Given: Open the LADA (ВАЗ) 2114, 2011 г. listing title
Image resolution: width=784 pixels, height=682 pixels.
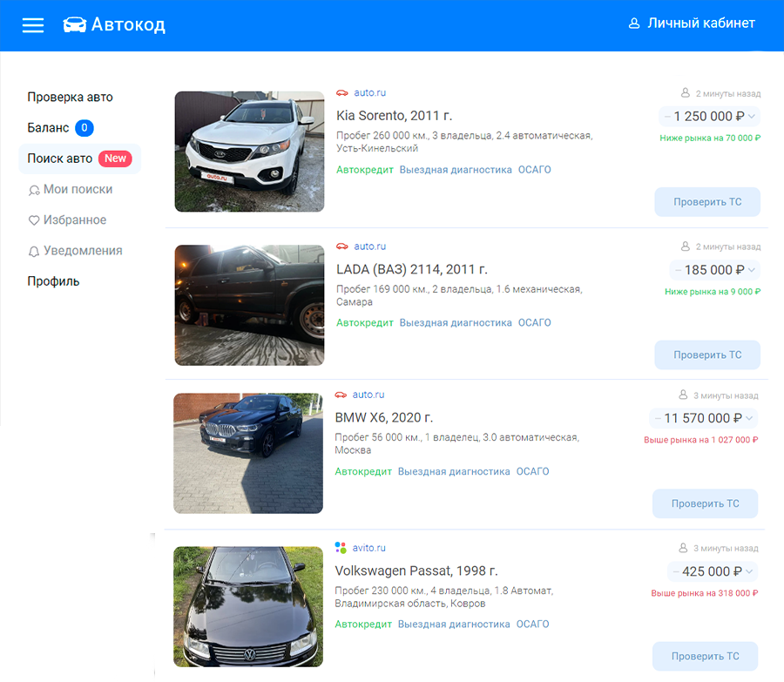Looking at the screenshot, I should 412,269.
